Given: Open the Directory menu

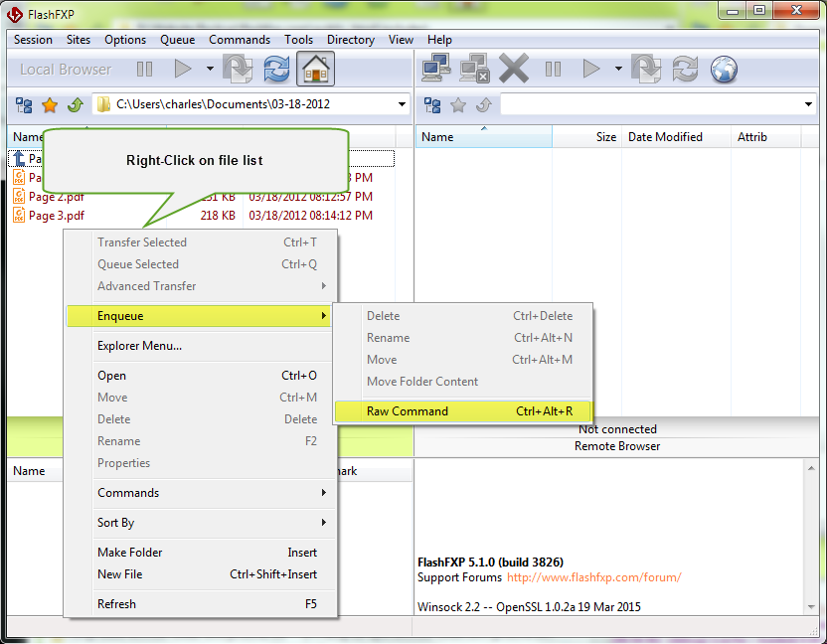Looking at the screenshot, I should [x=351, y=40].
